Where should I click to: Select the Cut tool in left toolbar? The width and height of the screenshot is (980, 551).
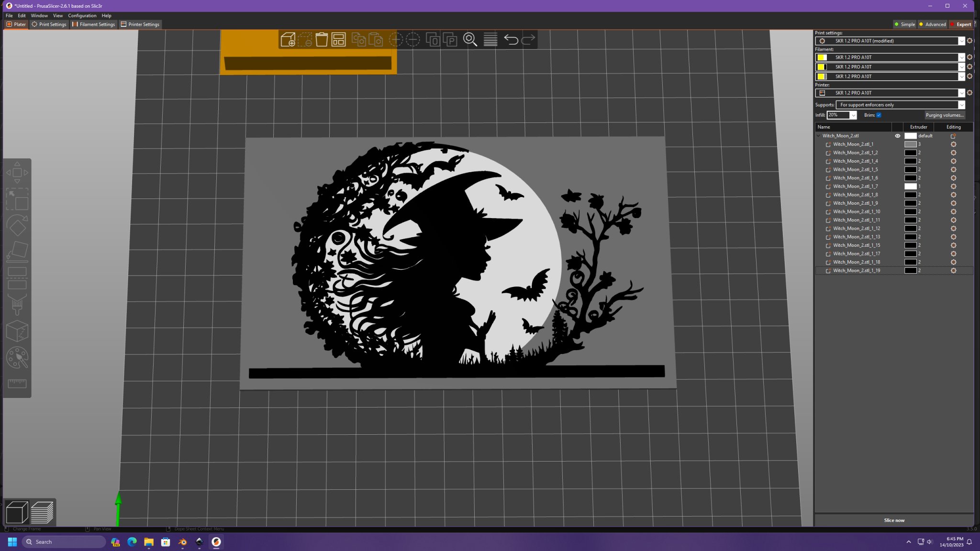[x=17, y=278]
